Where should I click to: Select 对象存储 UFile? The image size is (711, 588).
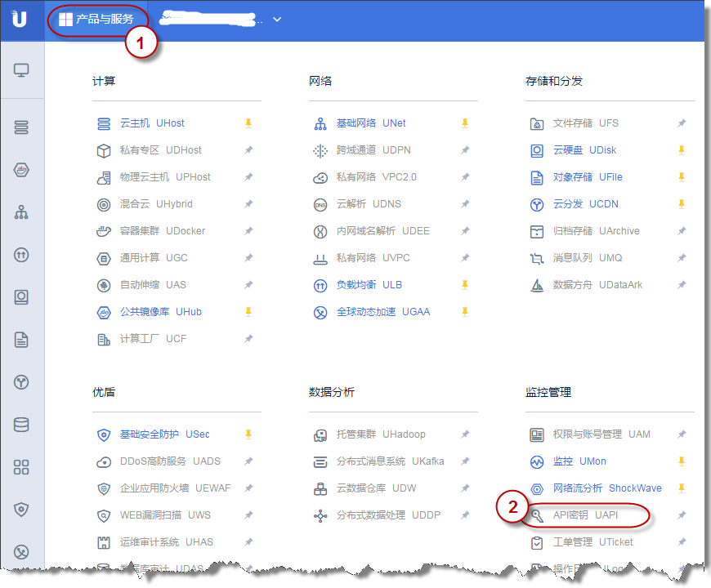click(588, 177)
